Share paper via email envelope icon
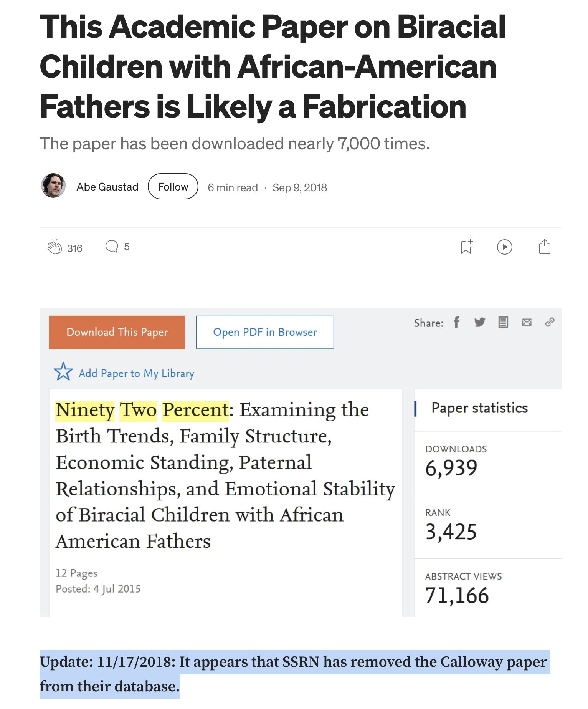The image size is (588, 709). [527, 322]
